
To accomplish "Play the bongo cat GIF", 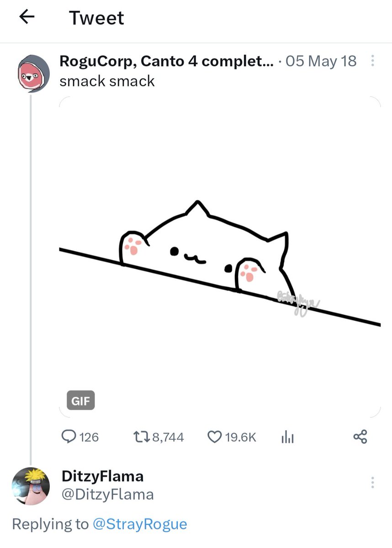I will pos(220,257).
